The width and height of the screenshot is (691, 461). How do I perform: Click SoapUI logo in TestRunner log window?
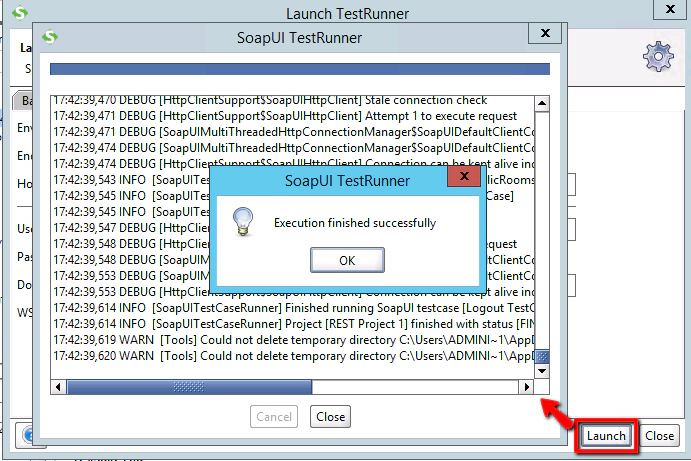50,37
